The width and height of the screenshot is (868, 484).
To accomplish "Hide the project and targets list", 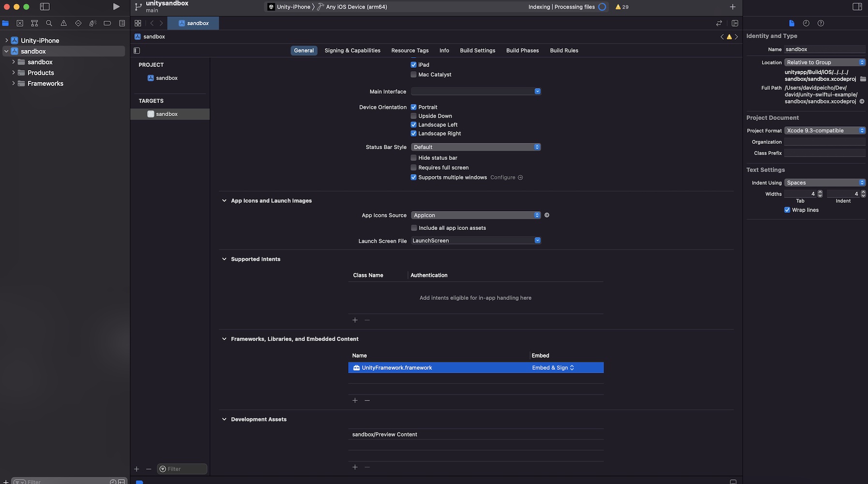I will (137, 50).
